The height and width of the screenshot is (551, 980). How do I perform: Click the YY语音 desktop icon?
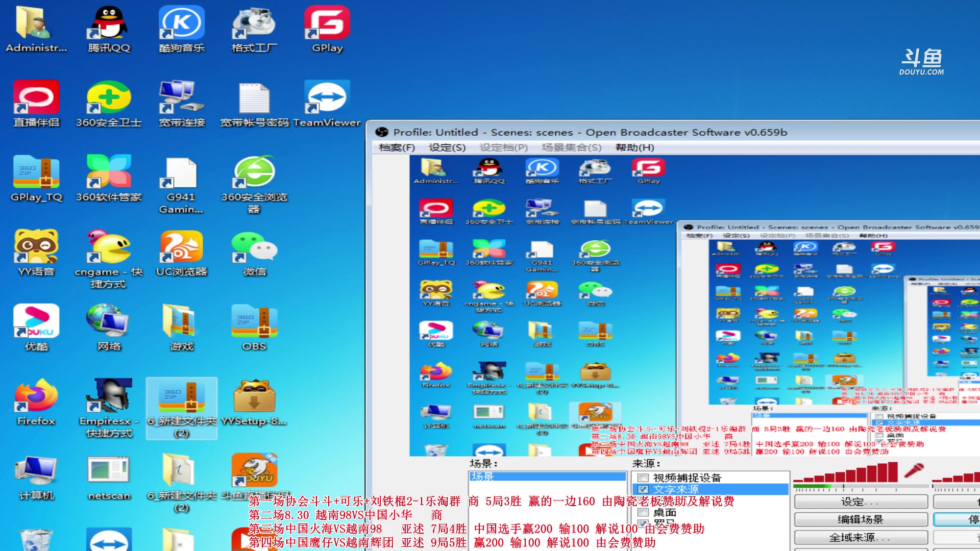click(x=36, y=253)
